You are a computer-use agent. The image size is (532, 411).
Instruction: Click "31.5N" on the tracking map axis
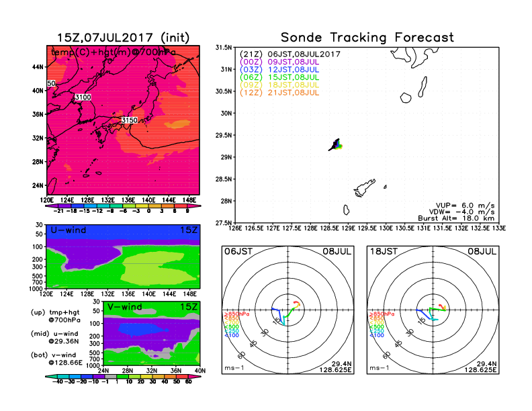[224, 48]
